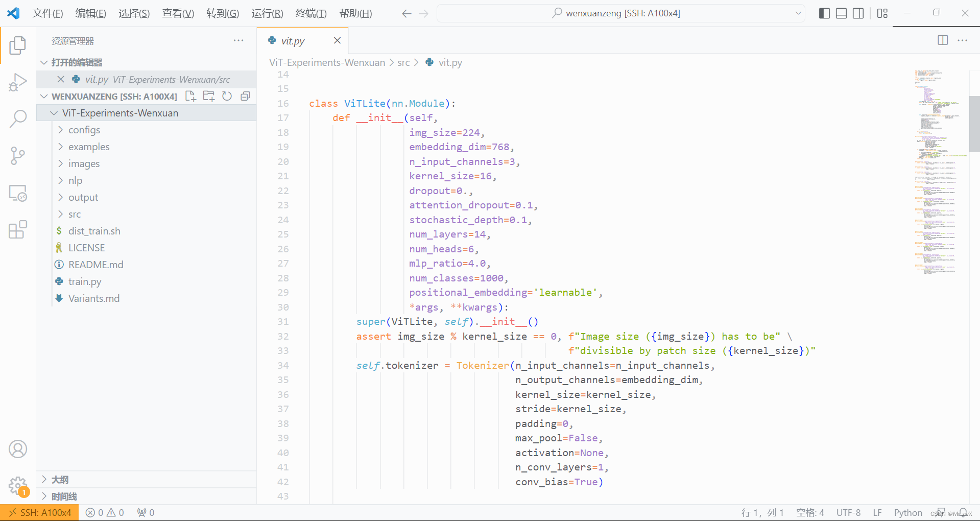
Task: Close the vit.py editor tab
Action: tap(337, 40)
